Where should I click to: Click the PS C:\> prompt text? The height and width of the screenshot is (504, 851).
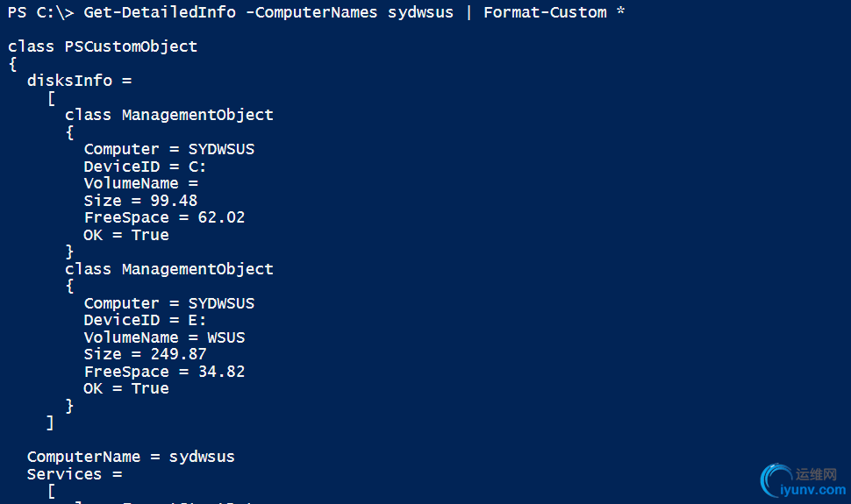point(40,12)
